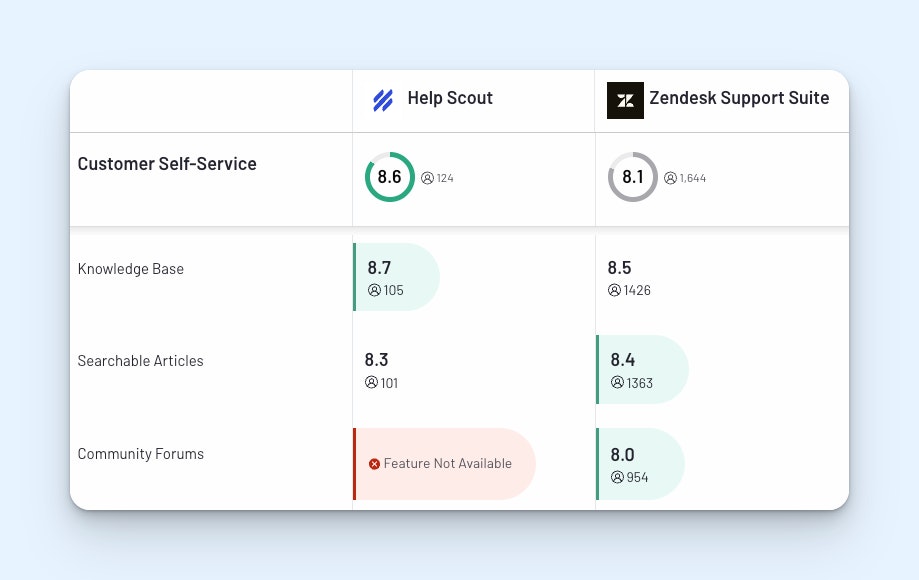Click reviewer icon beside 105 reviews
The height and width of the screenshot is (580, 919).
(x=374, y=291)
